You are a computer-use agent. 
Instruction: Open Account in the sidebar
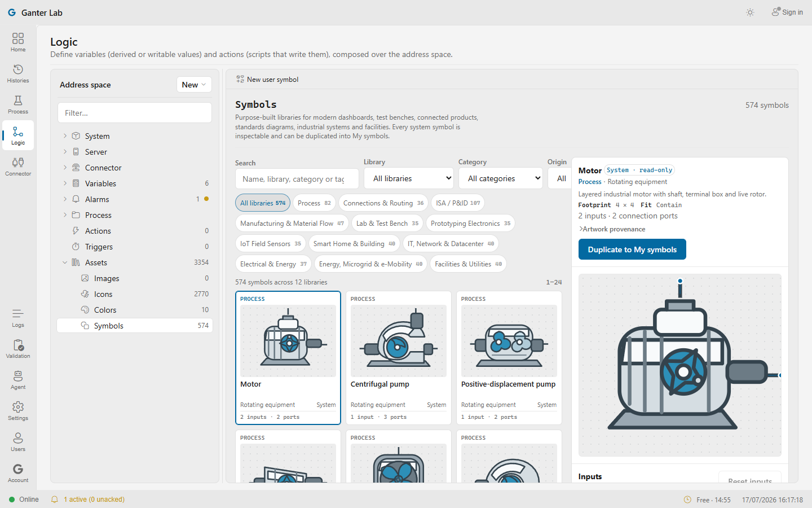(x=18, y=473)
